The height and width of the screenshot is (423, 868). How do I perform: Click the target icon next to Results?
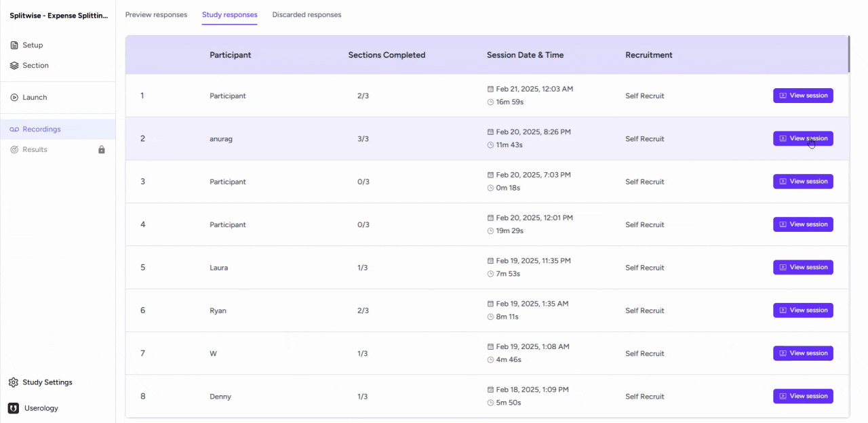coord(14,149)
